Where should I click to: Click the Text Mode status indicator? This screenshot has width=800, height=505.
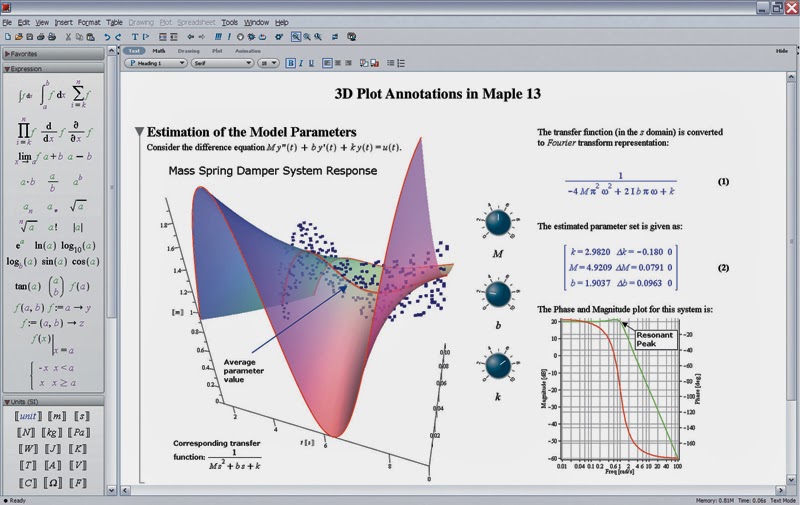[783, 500]
